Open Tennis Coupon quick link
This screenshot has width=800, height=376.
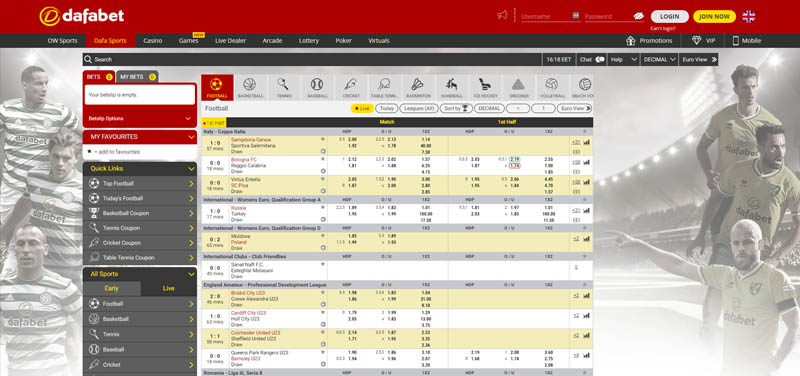pyautogui.click(x=139, y=228)
